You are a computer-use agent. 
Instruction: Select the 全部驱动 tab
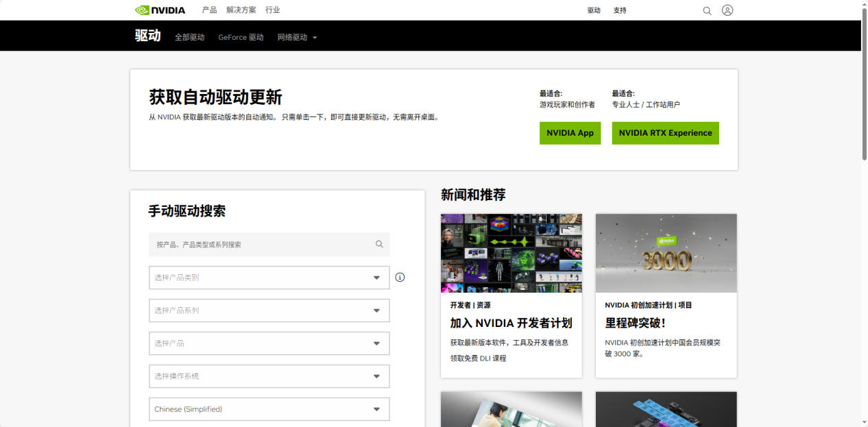click(x=190, y=38)
